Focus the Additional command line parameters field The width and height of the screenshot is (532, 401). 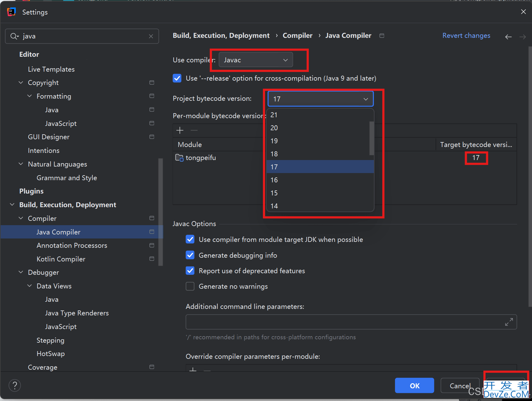[351, 322]
